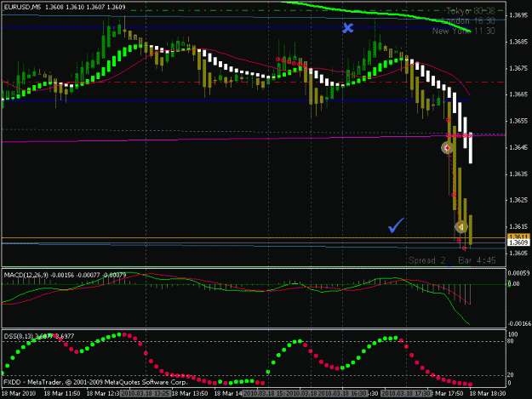Image resolution: width=532 pixels, height=399 pixels.
Task: Click the 1.3665 price axis value
Action: pyautogui.click(x=518, y=94)
